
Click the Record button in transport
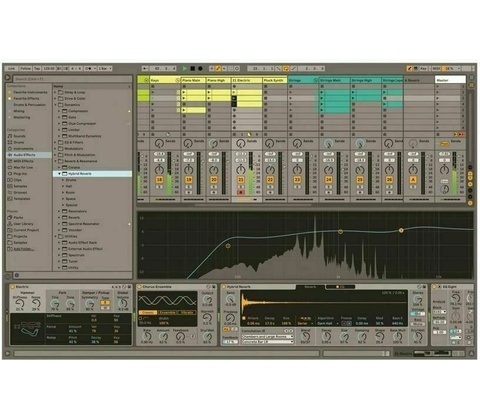(200, 68)
